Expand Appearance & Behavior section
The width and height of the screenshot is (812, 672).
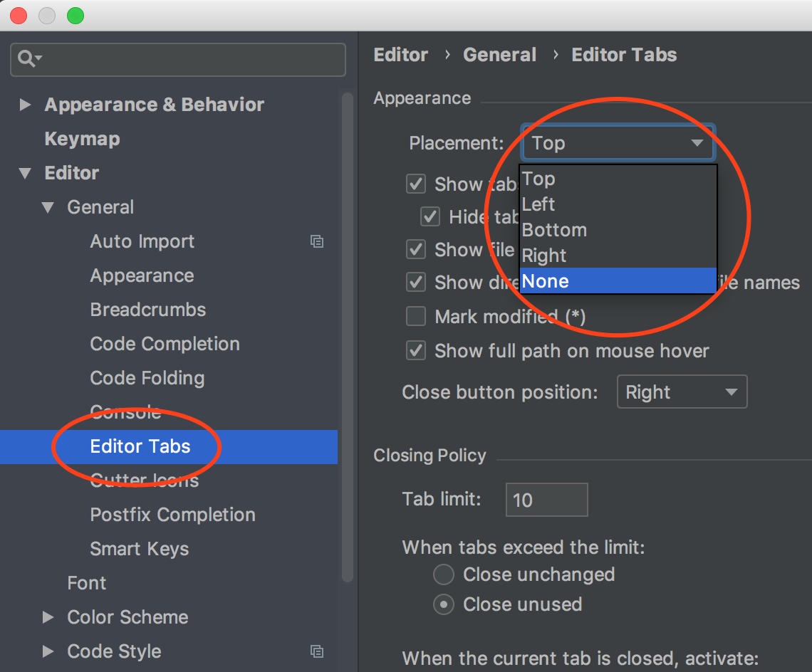(24, 105)
